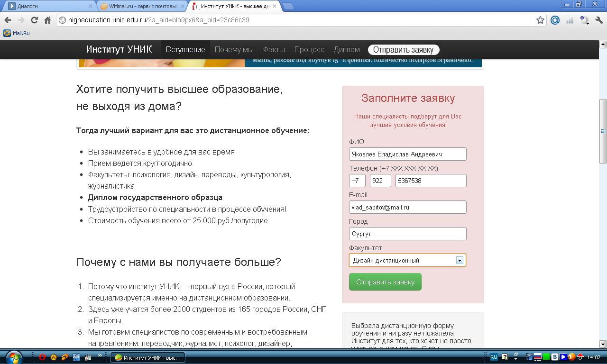Click the VK tray icon
Image resolution: width=607 pixels, height=364 pixels.
554,357
